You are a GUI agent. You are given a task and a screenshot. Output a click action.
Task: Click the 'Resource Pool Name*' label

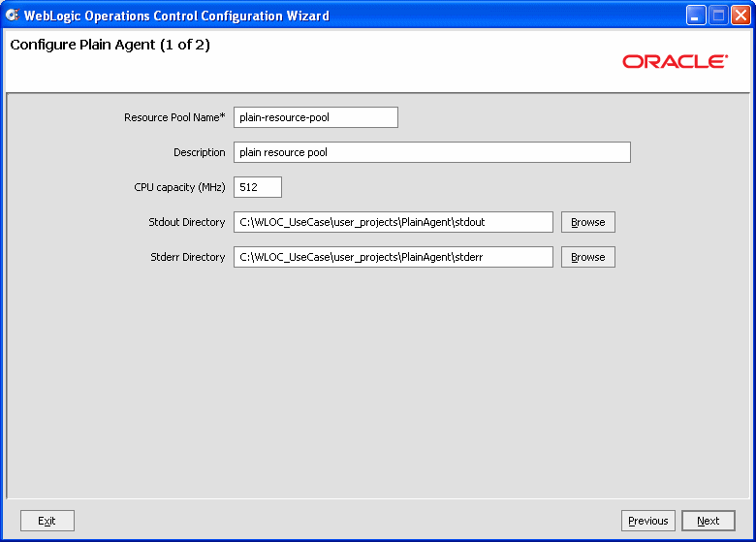click(x=174, y=117)
